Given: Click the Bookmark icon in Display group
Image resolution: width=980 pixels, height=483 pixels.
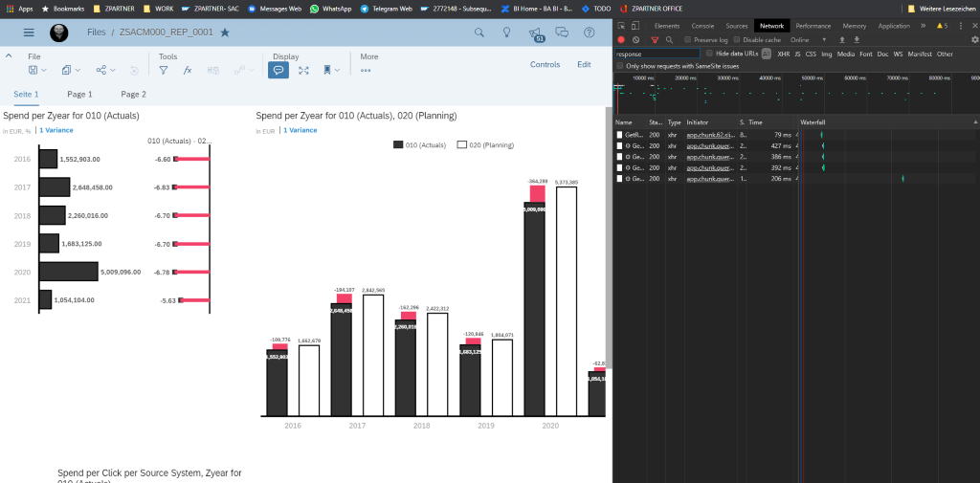Looking at the screenshot, I should click(327, 71).
